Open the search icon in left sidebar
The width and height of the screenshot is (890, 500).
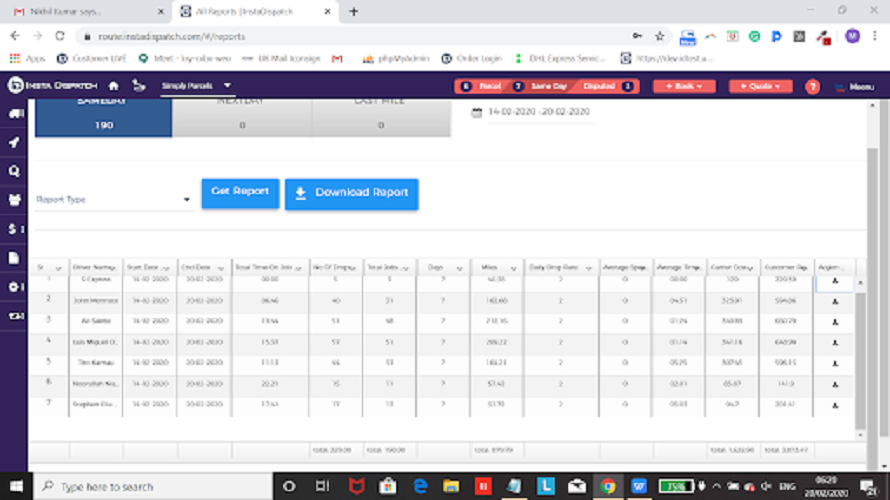15,171
